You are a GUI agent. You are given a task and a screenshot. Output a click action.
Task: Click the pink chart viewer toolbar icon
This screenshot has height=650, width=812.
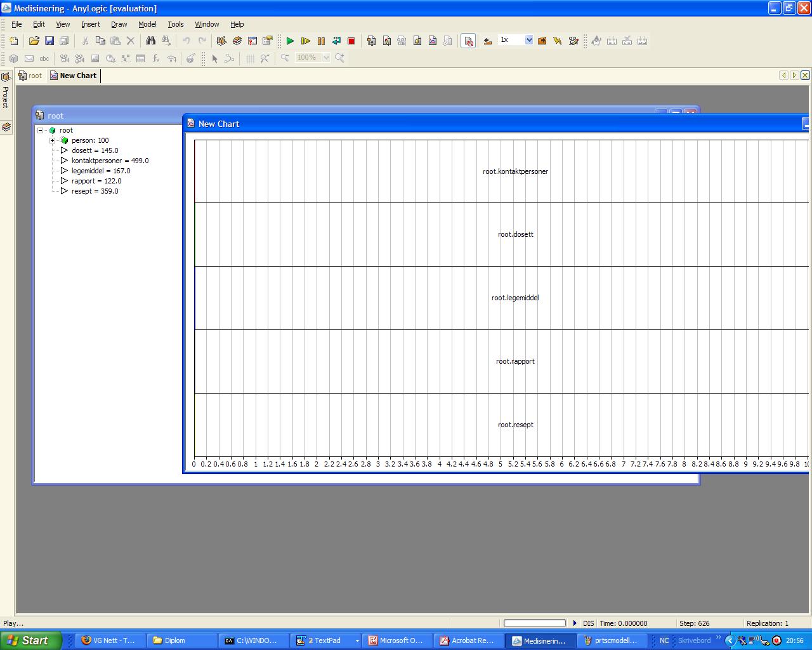(433, 41)
